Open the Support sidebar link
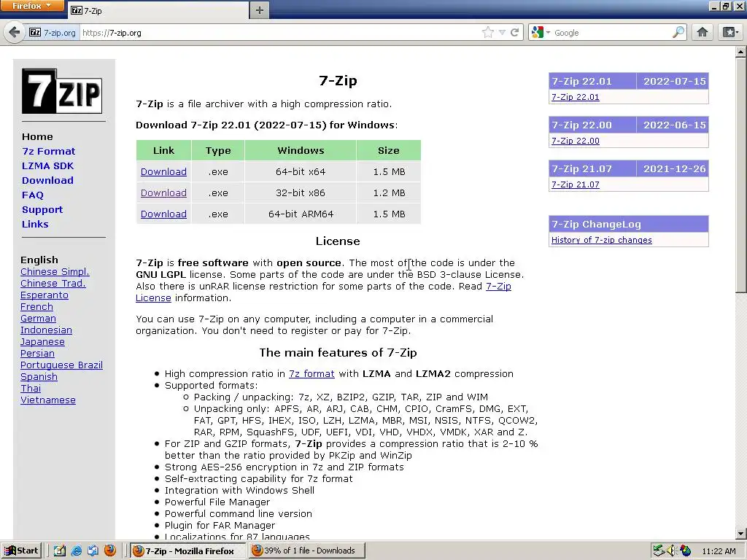 click(42, 209)
